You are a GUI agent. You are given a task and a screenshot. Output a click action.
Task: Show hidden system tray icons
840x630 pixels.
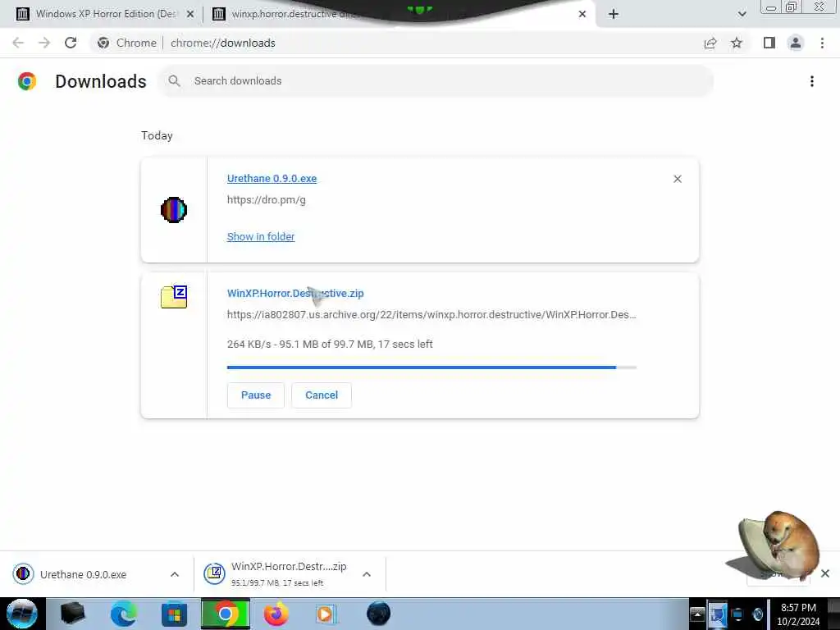tap(697, 614)
